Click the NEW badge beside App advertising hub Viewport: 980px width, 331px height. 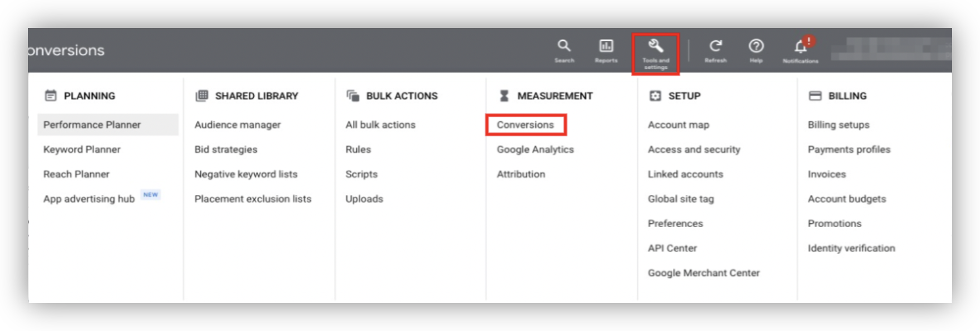(151, 195)
